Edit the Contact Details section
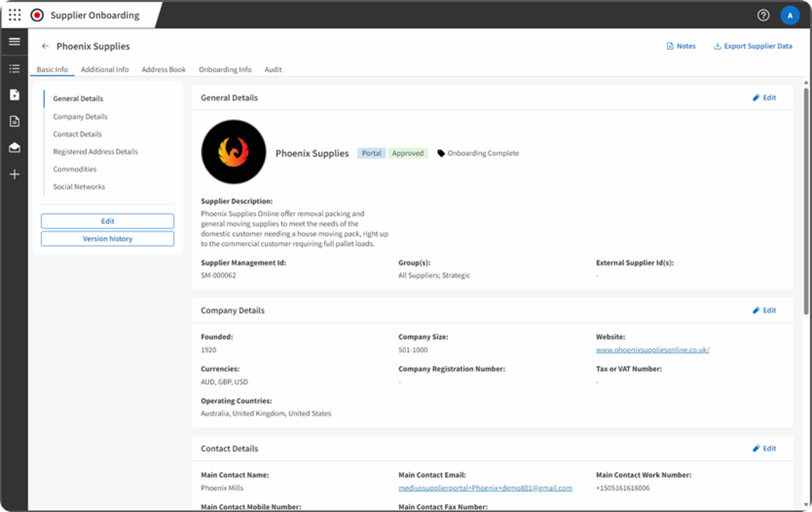 pyautogui.click(x=764, y=449)
